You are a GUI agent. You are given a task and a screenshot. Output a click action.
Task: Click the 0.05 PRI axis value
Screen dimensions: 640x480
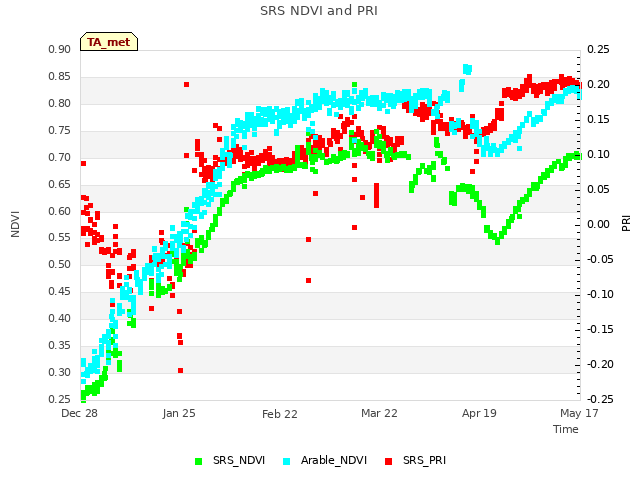coord(598,190)
